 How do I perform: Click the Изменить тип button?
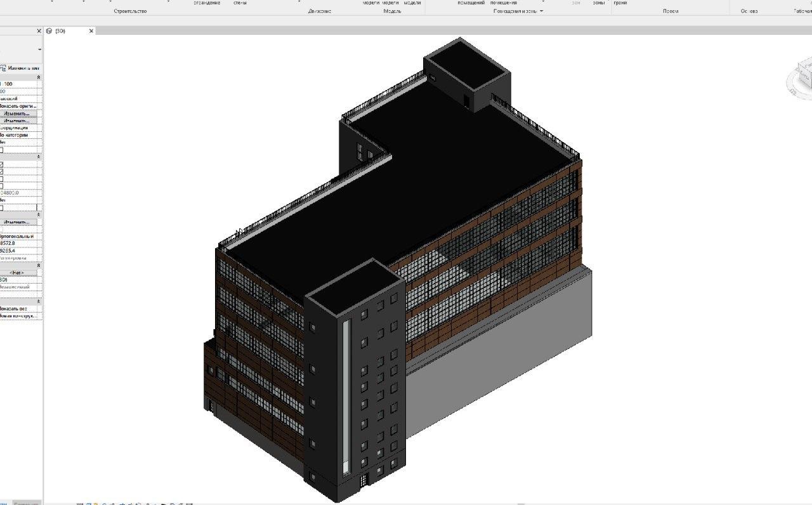22,68
